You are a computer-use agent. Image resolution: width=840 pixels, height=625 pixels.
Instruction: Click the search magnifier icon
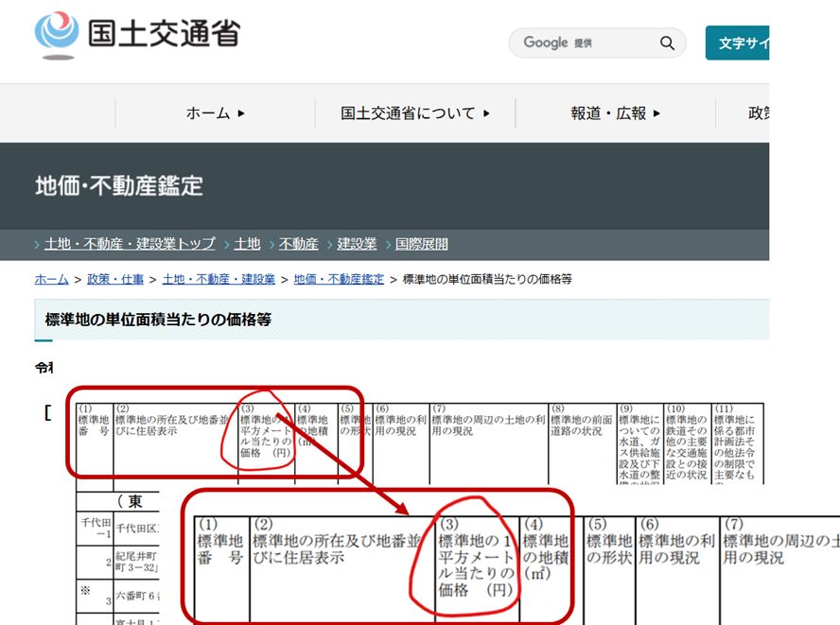coord(667,43)
